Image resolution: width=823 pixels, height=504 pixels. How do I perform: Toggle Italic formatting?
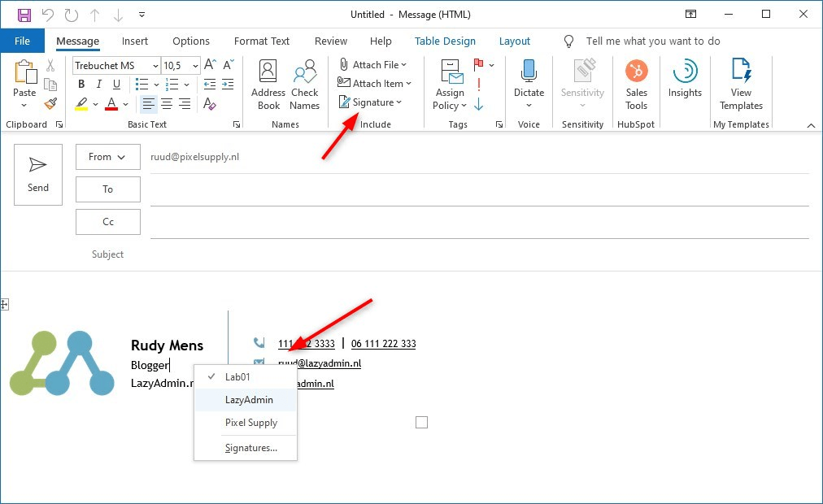pos(99,85)
